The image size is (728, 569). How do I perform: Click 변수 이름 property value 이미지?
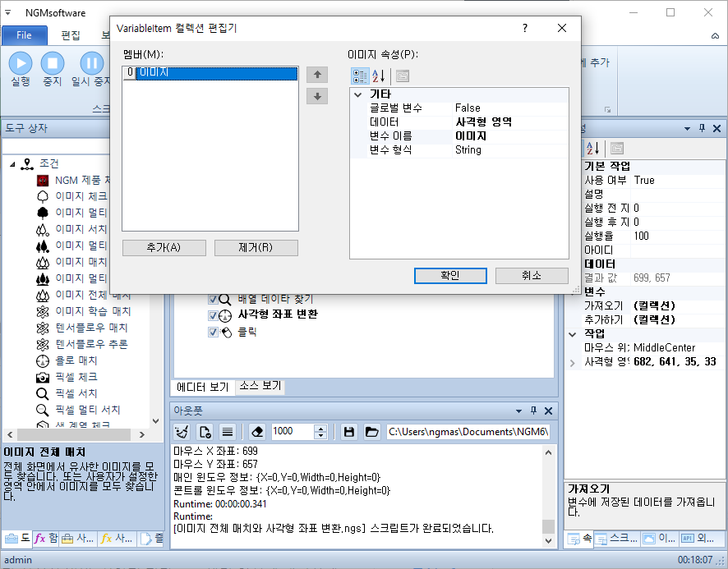pyautogui.click(x=509, y=136)
